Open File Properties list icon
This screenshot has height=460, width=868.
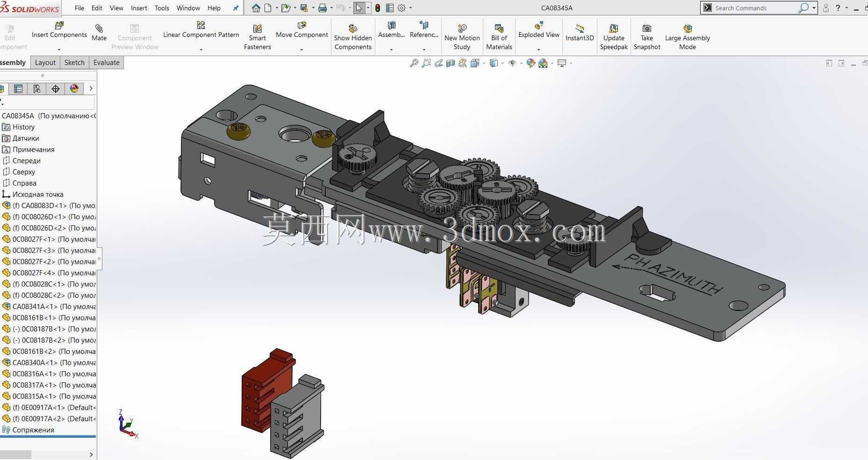(x=389, y=8)
